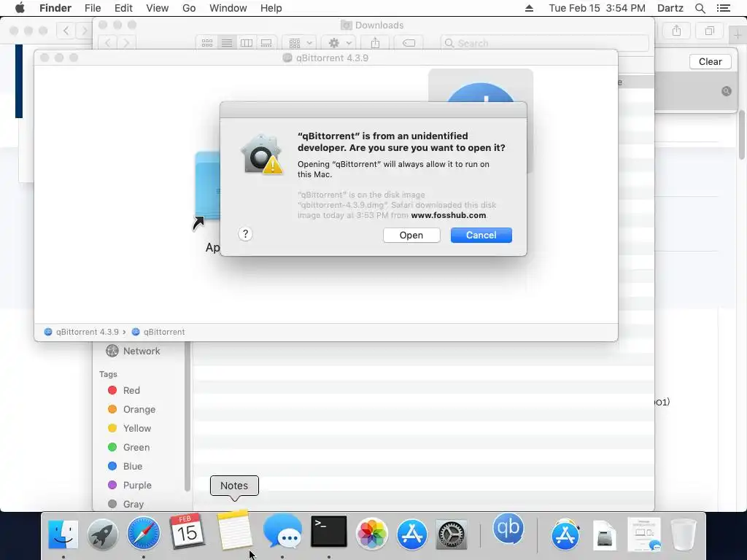Click the qBittorrent item in the path bar
This screenshot has width=747, height=560.
[x=158, y=332]
